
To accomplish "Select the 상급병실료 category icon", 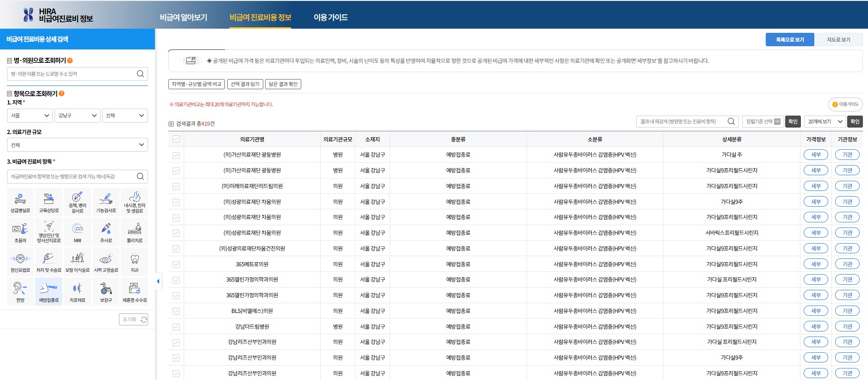I will 20,202.
